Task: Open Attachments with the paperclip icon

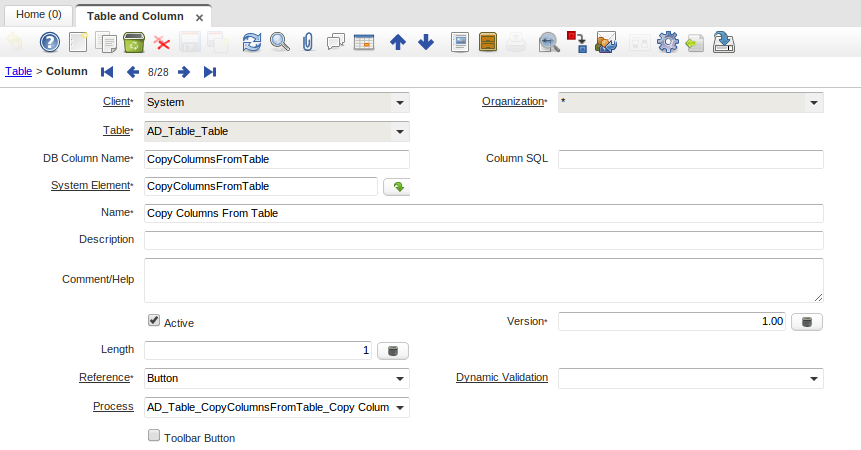Action: 308,42
